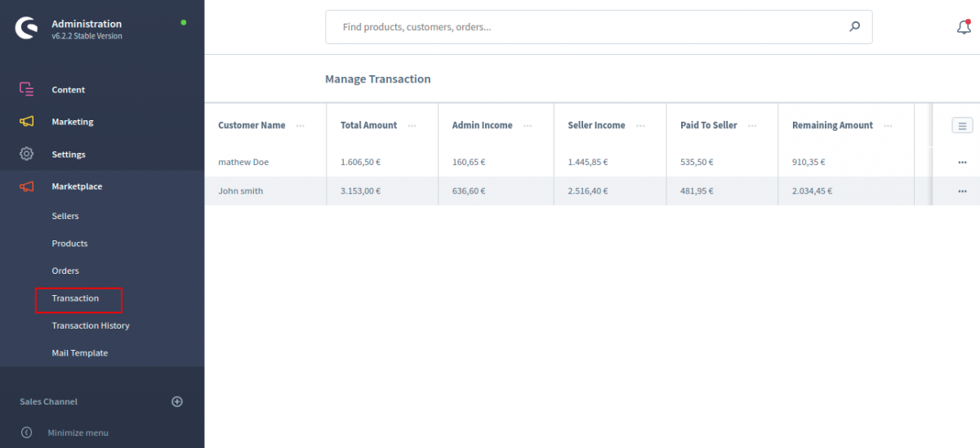The image size is (980, 448).
Task: Click admin income 636,60 €
Action: tap(469, 190)
